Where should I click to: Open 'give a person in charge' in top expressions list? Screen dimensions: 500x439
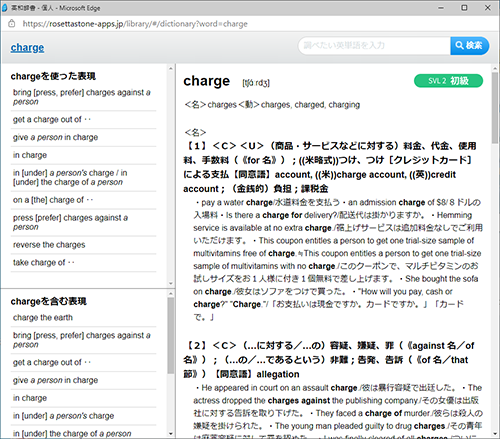pyautogui.click(x=83, y=137)
